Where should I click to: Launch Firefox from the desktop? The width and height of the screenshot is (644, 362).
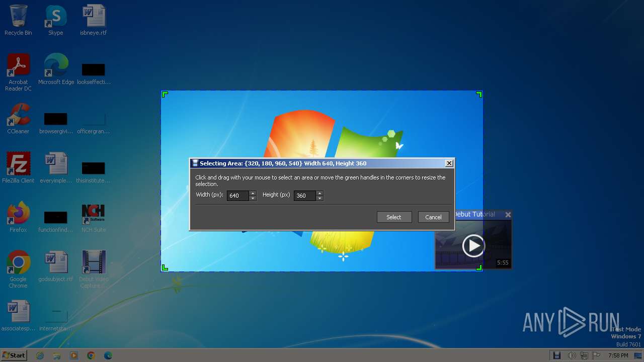[x=18, y=217]
